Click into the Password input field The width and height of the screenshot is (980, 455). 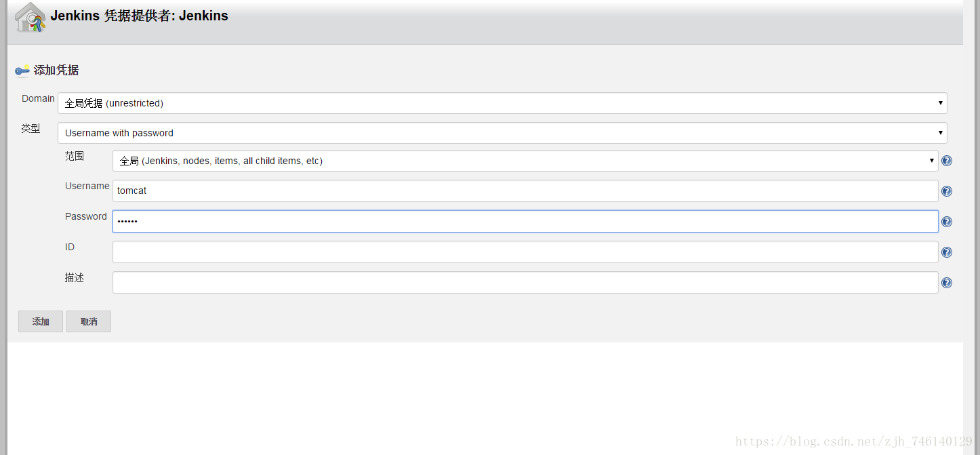click(525, 221)
